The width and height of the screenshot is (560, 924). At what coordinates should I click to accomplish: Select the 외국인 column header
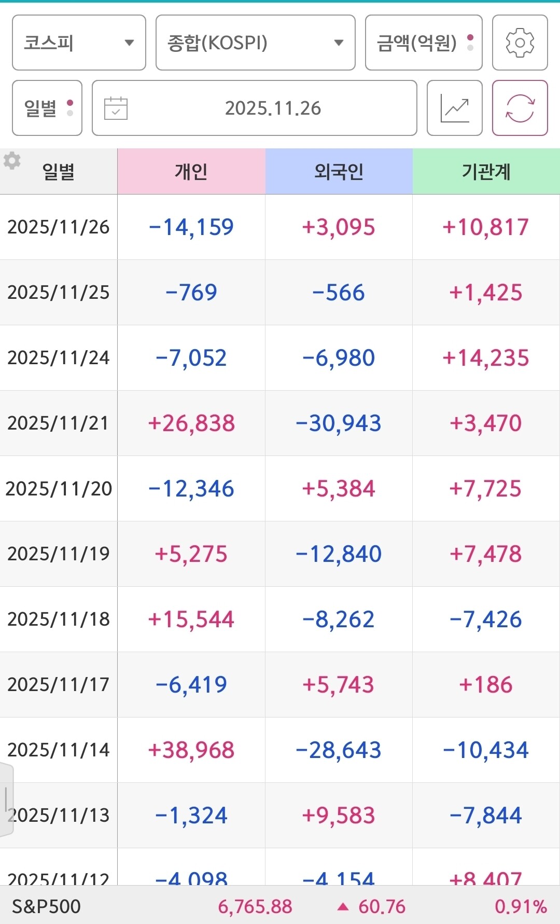click(339, 171)
